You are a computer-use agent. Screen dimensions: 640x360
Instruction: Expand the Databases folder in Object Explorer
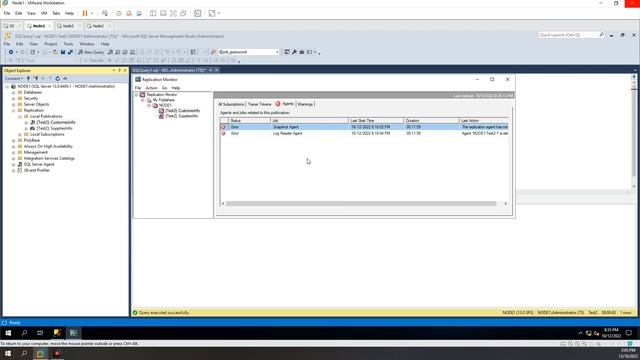click(13, 93)
